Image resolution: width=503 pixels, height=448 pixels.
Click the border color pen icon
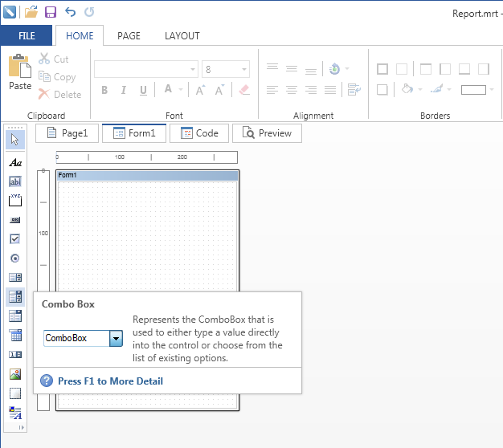pyautogui.click(x=436, y=89)
